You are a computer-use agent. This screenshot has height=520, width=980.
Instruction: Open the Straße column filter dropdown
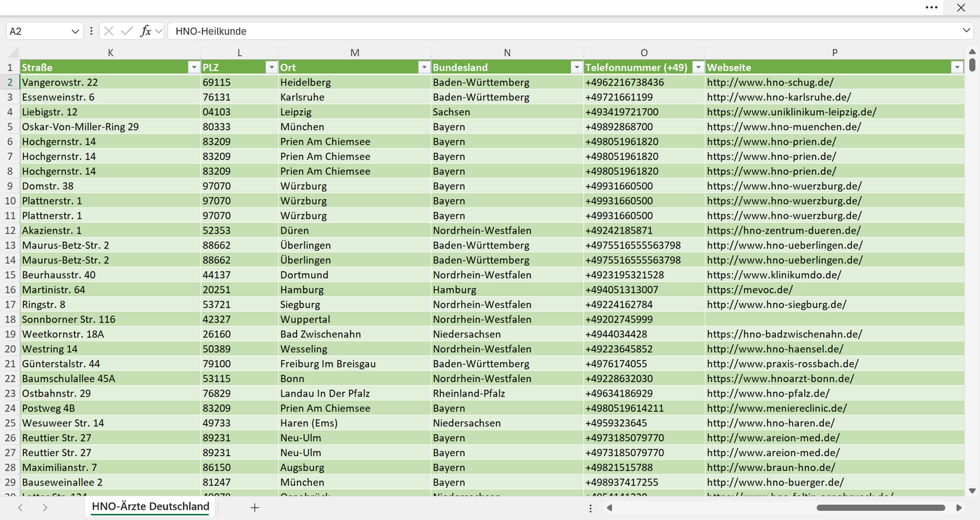pos(194,67)
